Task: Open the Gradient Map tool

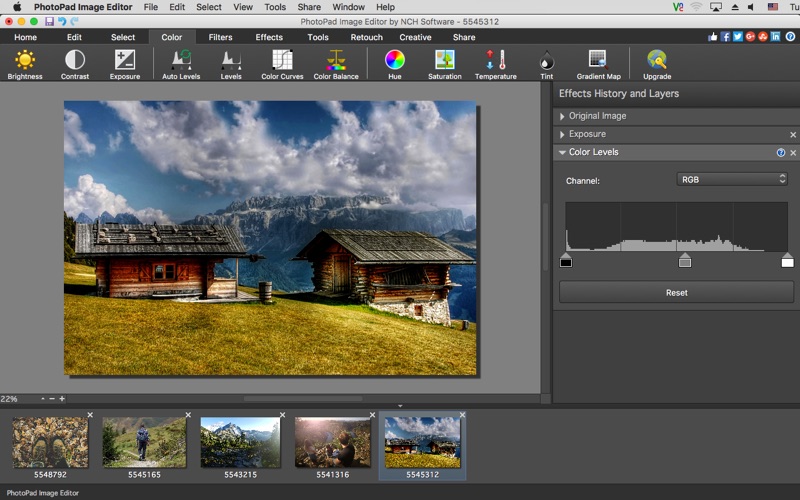Action: (x=598, y=62)
